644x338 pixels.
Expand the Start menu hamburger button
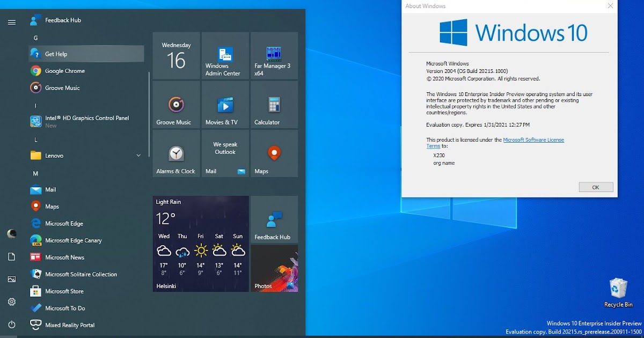point(12,23)
